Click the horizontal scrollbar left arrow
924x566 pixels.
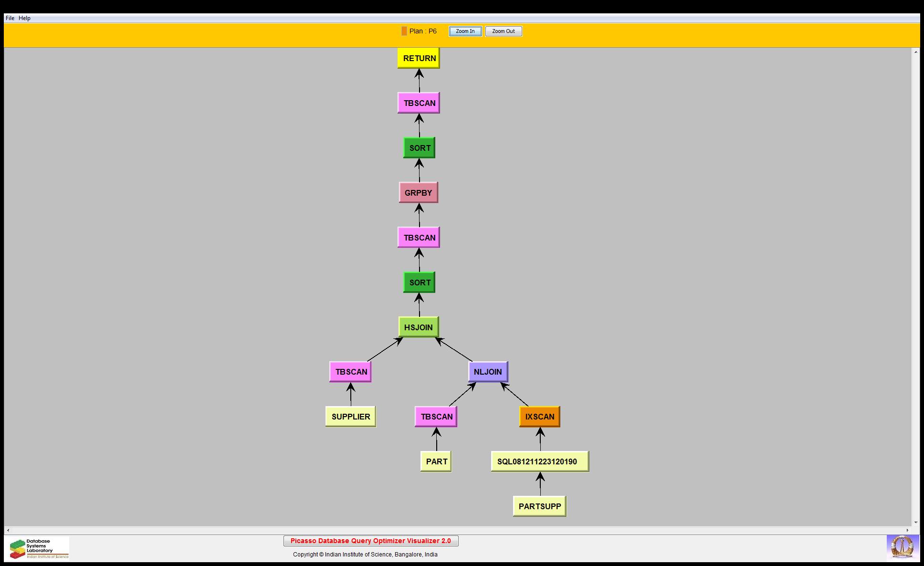8,530
